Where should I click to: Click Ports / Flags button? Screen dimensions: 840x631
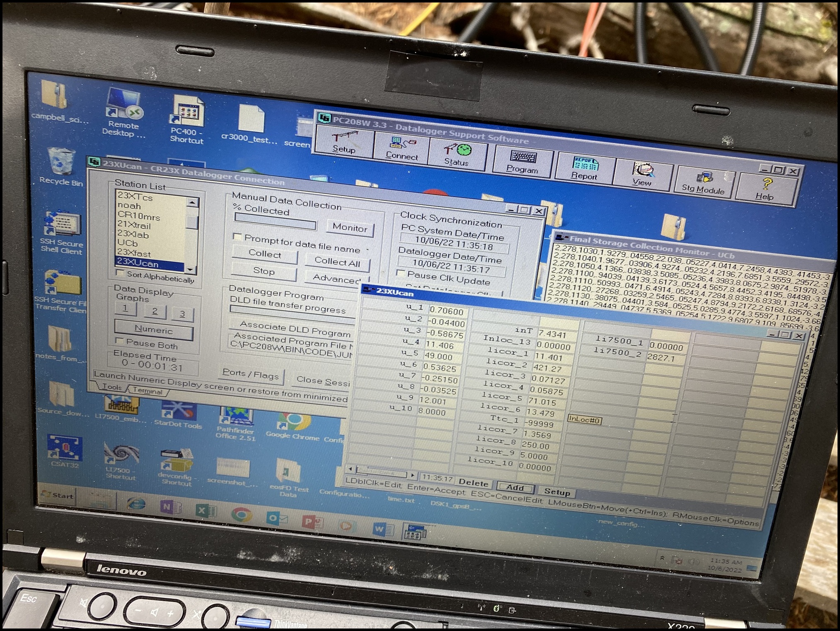[250, 373]
